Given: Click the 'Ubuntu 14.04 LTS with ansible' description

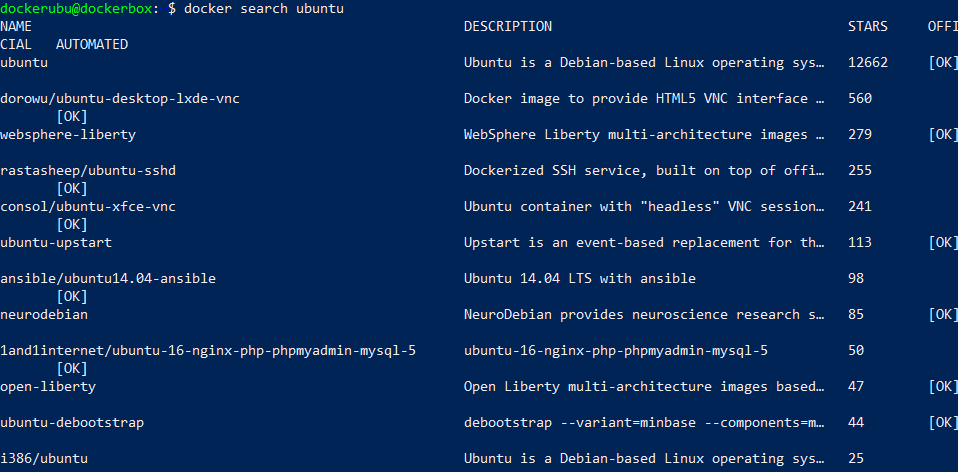Looking at the screenshot, I should click(x=580, y=278).
